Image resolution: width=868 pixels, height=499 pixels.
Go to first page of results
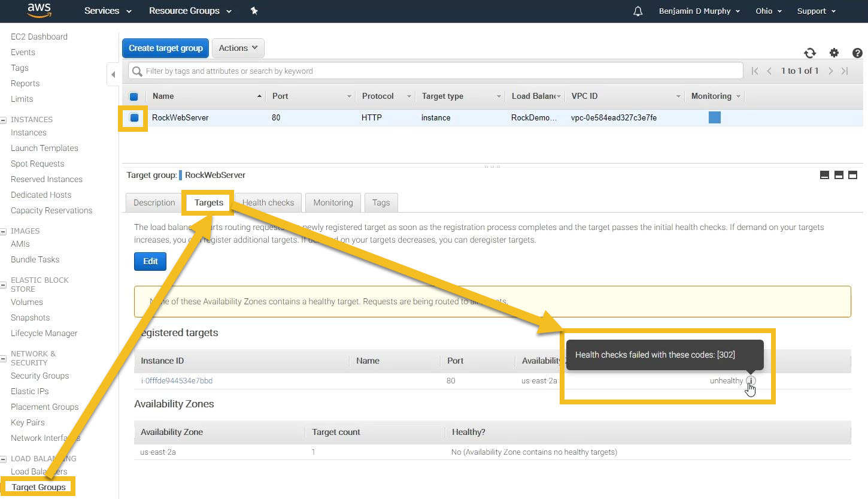click(755, 71)
